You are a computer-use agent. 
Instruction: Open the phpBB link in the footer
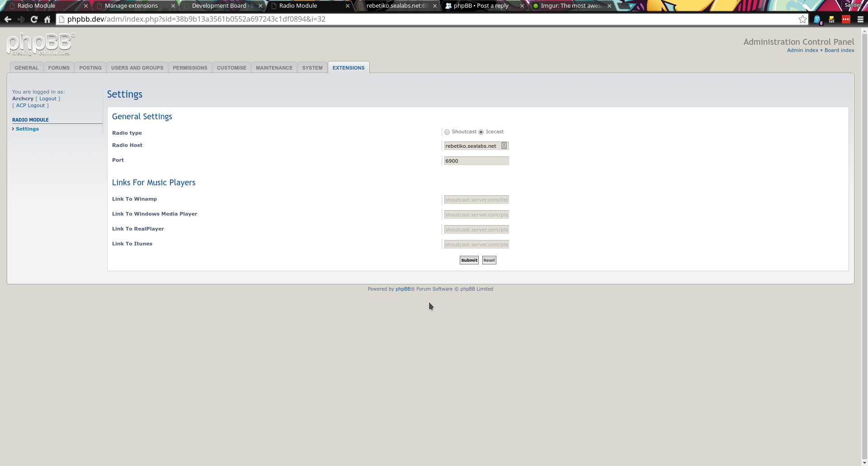point(403,289)
